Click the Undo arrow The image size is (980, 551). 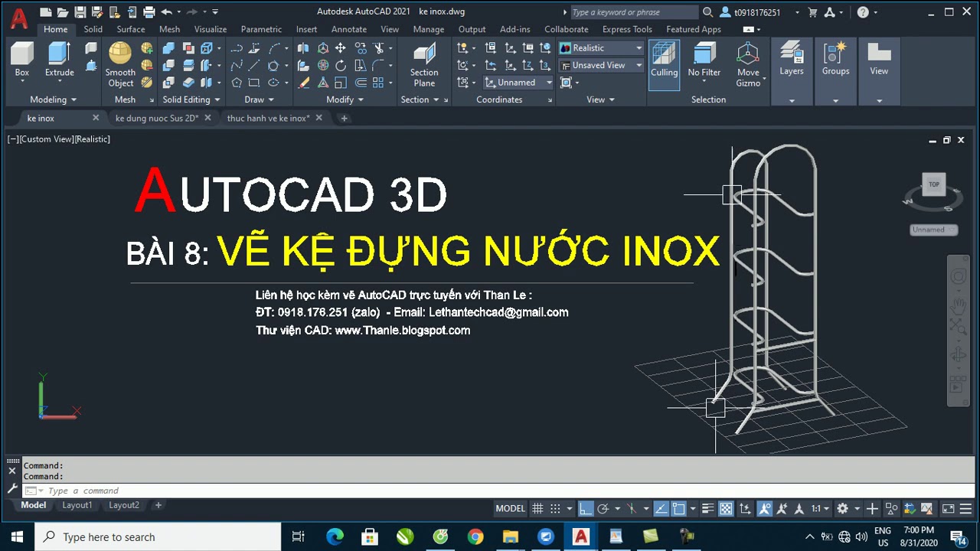tap(166, 11)
